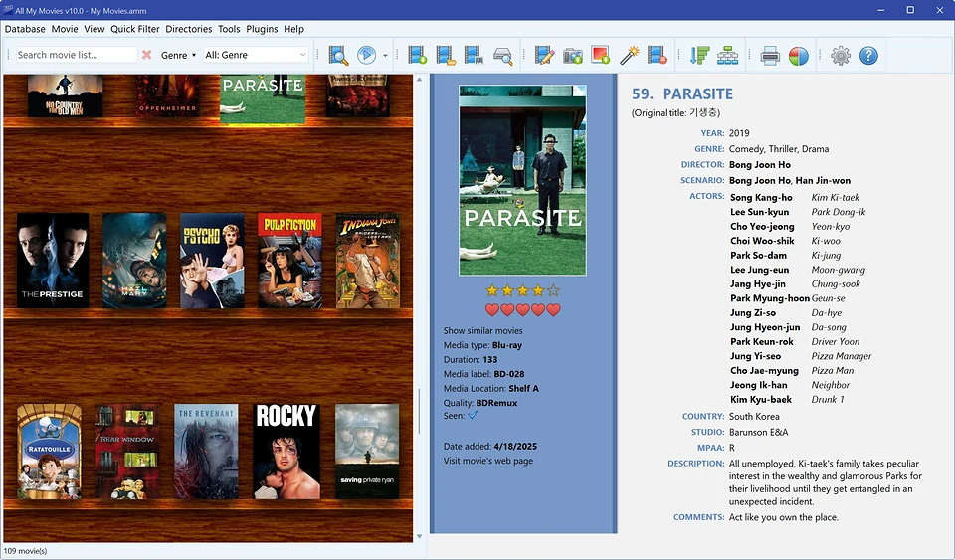
Task: Click the third gold rating star
Action: point(522,291)
